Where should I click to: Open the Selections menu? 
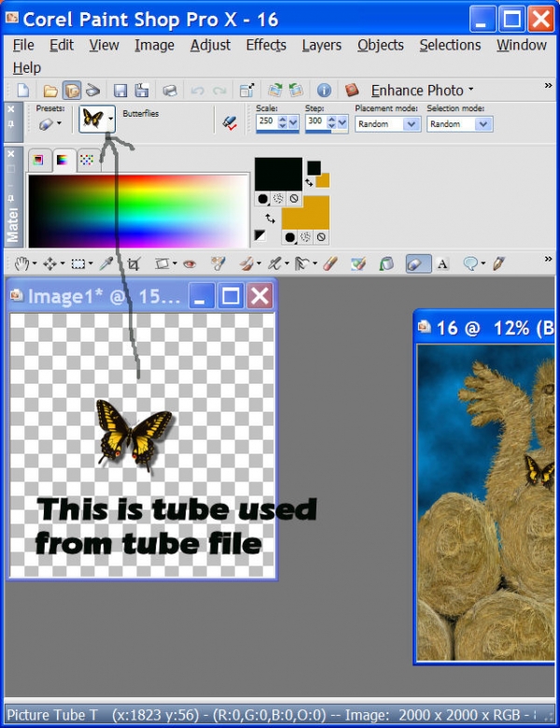point(450,45)
